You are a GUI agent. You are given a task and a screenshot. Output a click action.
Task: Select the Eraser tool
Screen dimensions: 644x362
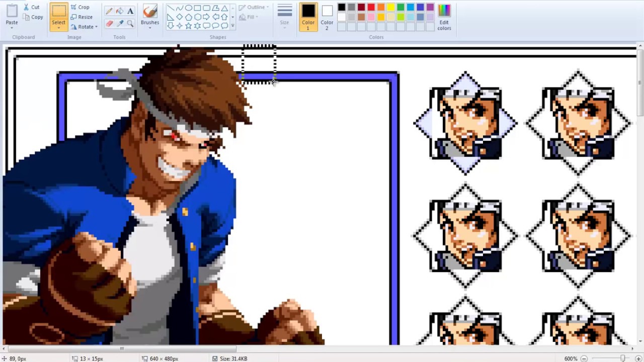pos(109,23)
